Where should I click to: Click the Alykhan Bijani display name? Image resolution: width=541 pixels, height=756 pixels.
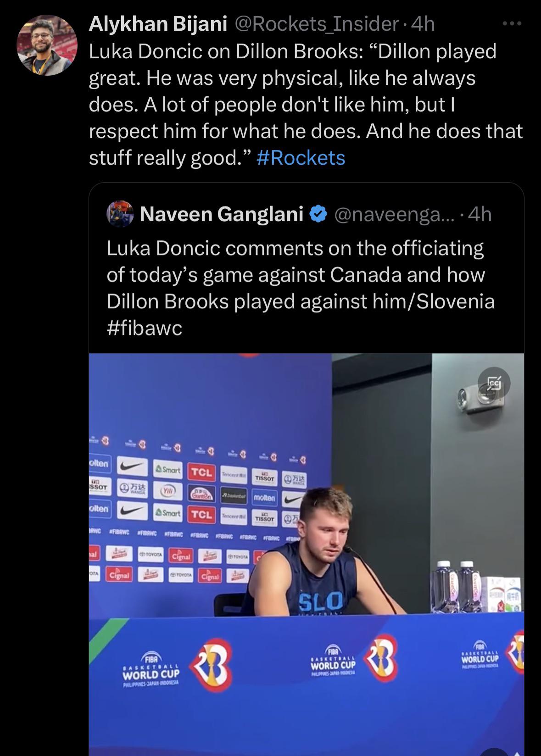click(158, 24)
